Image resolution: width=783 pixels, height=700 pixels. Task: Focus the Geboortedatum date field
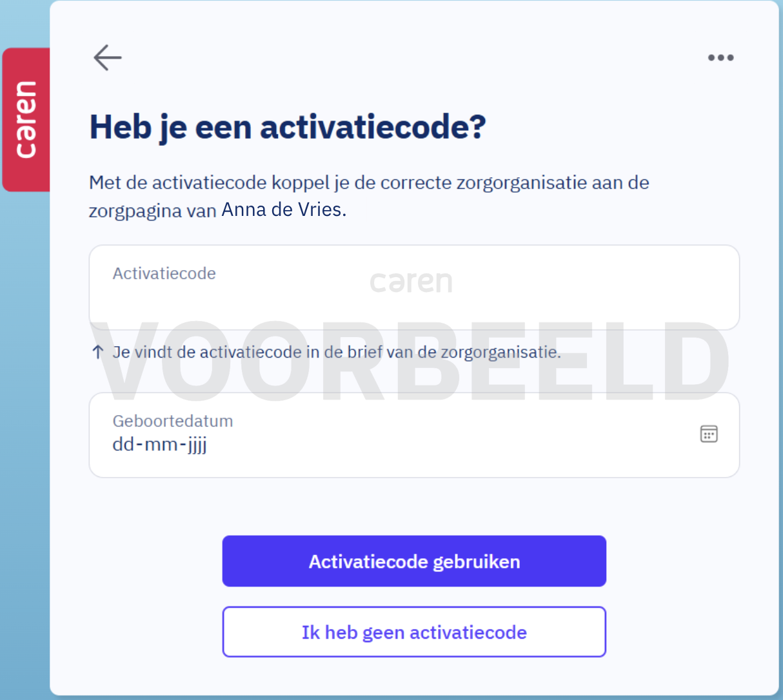[414, 435]
